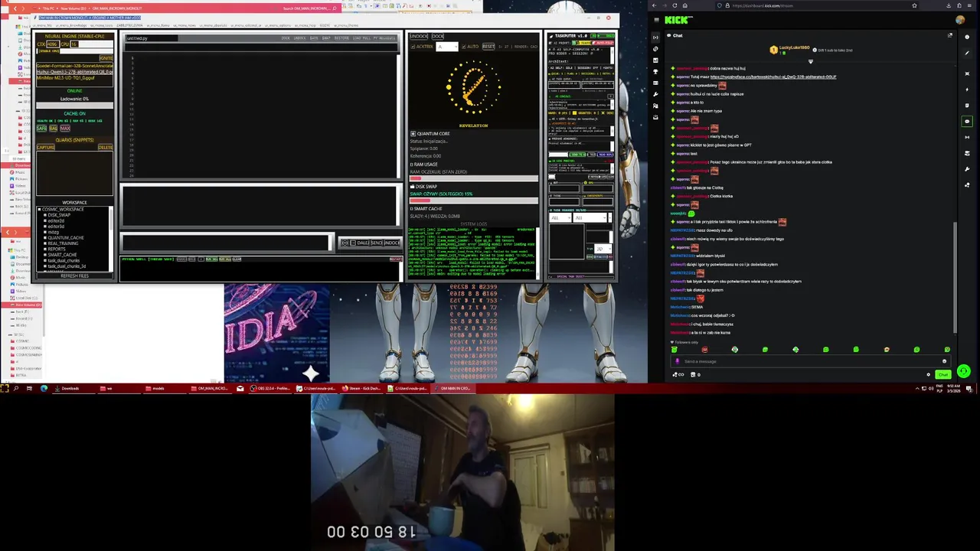Click the CAPTURE snippets button
The height and width of the screenshot is (551, 980).
(x=46, y=147)
